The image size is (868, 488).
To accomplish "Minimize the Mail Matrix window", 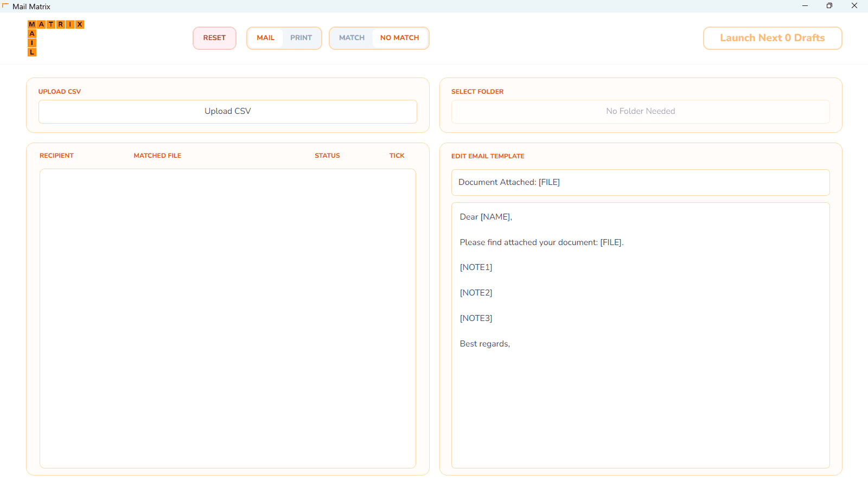I will click(805, 6).
